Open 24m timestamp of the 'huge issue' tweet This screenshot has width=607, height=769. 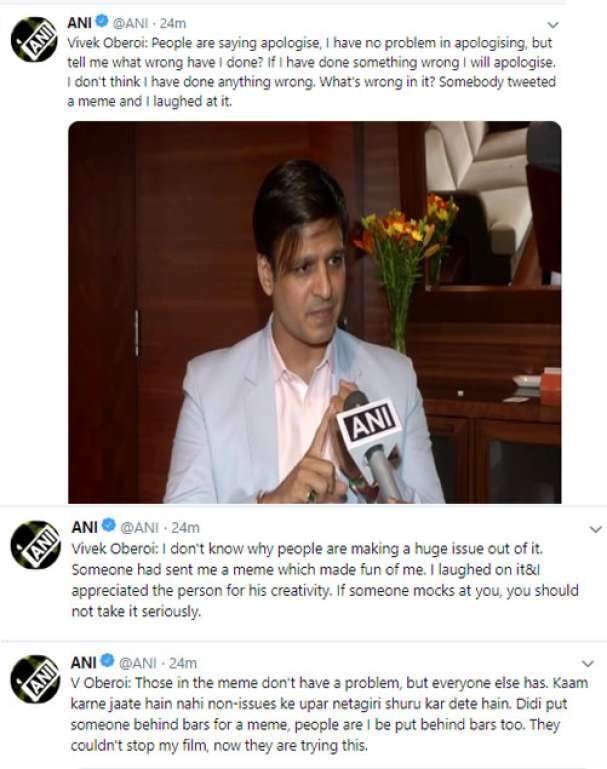coord(186,527)
